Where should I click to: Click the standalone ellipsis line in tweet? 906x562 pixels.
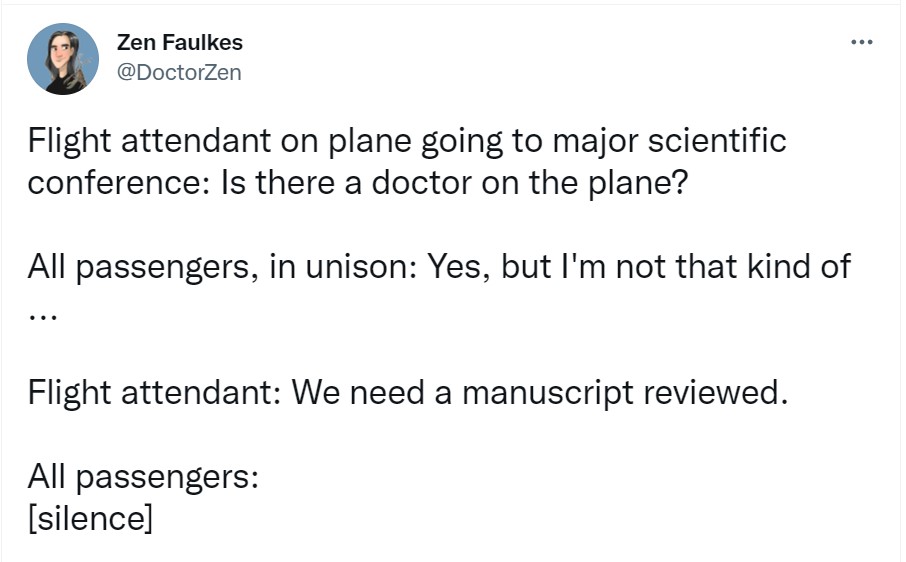(x=43, y=315)
